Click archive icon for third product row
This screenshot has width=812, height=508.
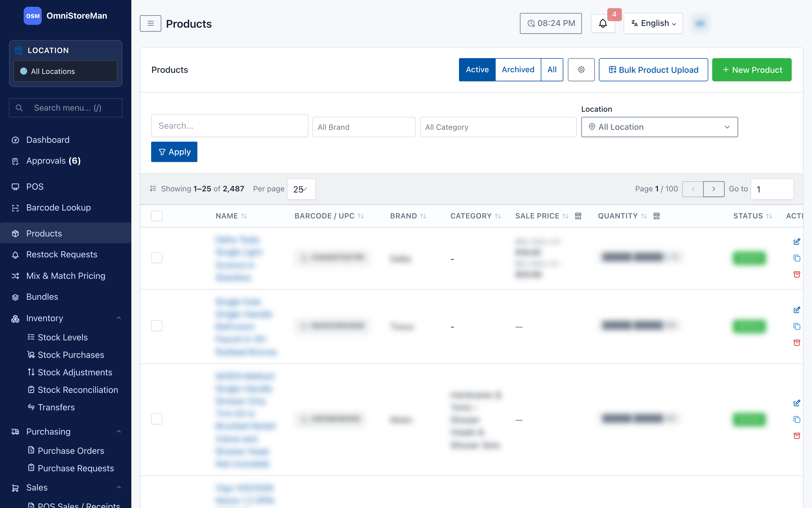pos(796,436)
